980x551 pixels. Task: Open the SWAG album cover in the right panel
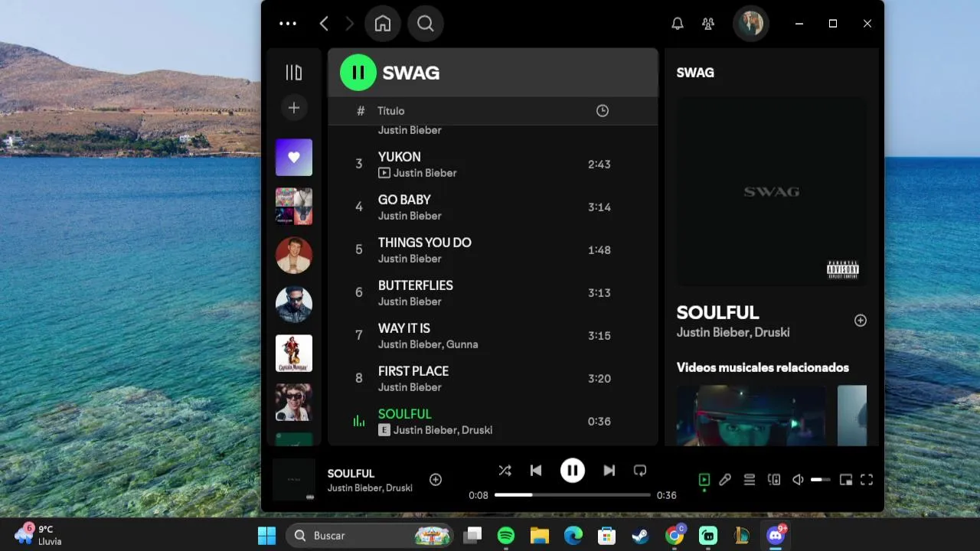772,191
